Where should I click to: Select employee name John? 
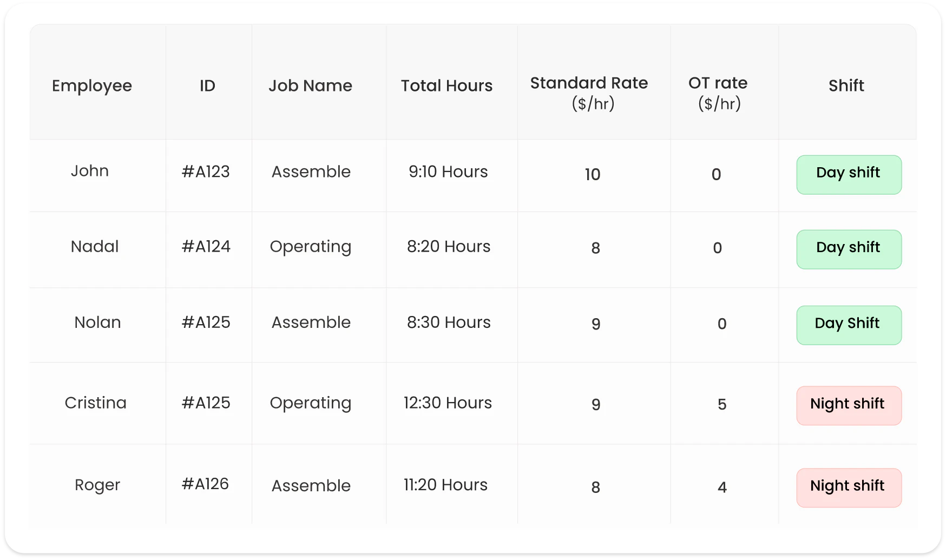(90, 171)
